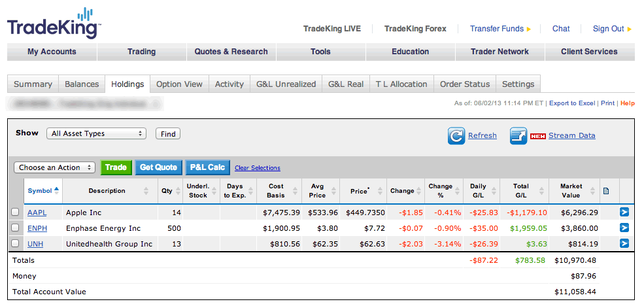Switch to the Option View tab

(x=180, y=84)
